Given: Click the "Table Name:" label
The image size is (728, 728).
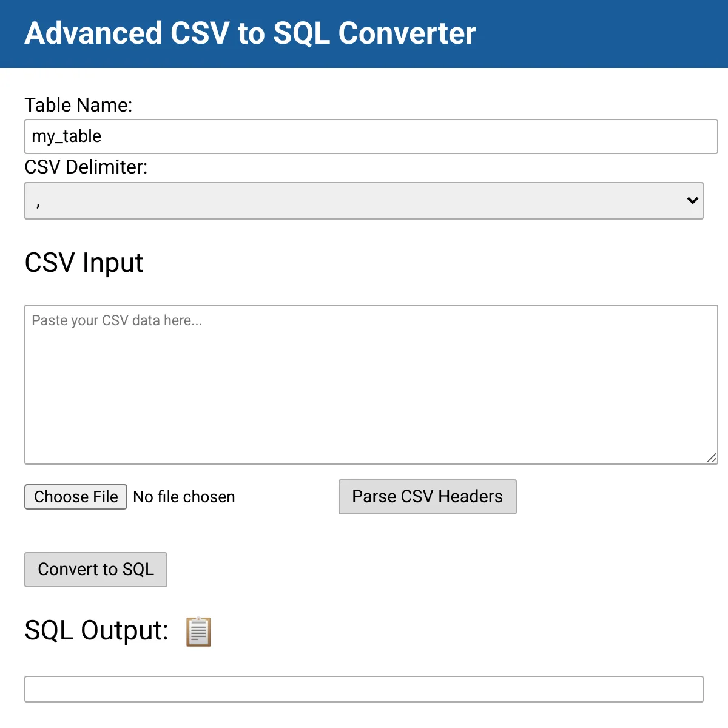Looking at the screenshot, I should pyautogui.click(x=78, y=105).
